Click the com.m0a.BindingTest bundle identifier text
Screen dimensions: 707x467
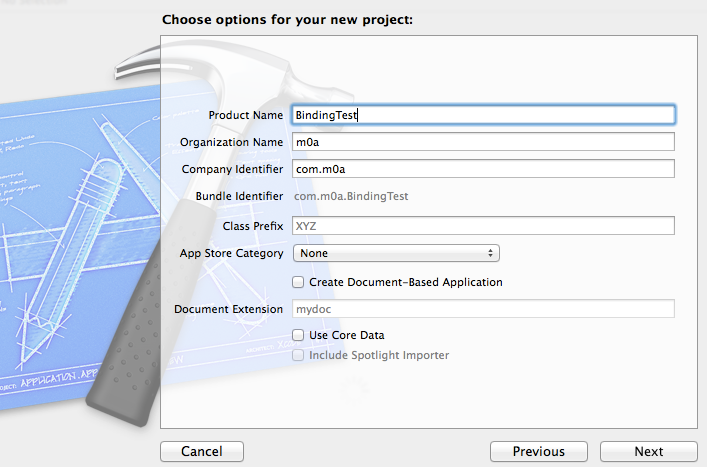350,196
